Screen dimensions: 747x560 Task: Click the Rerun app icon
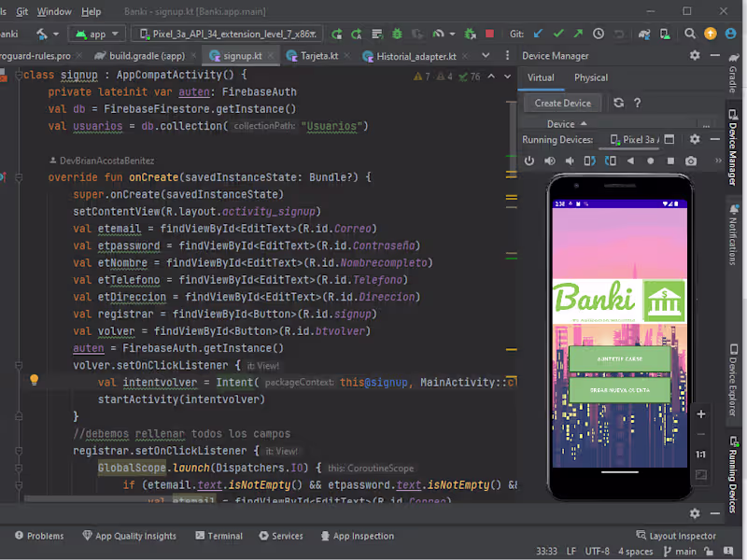coord(337,34)
